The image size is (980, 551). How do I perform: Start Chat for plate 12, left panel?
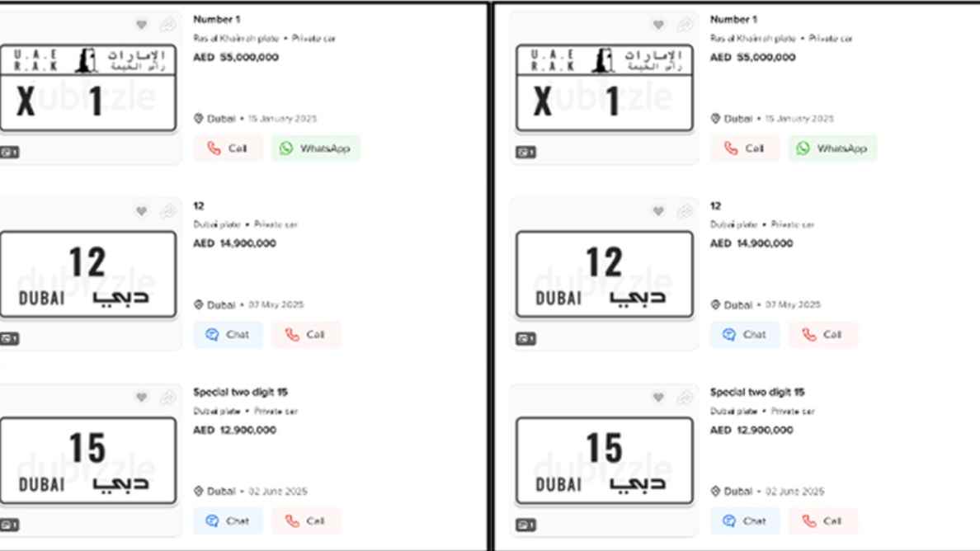228,335
